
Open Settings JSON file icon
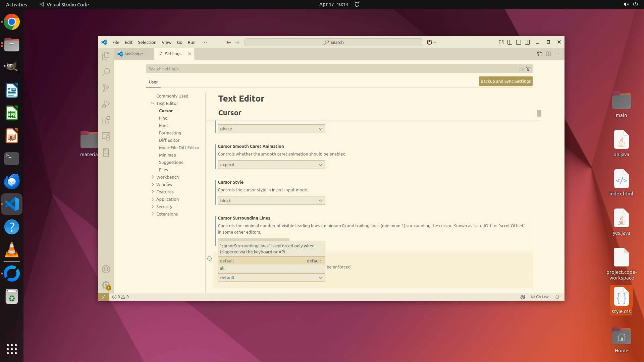point(539,54)
